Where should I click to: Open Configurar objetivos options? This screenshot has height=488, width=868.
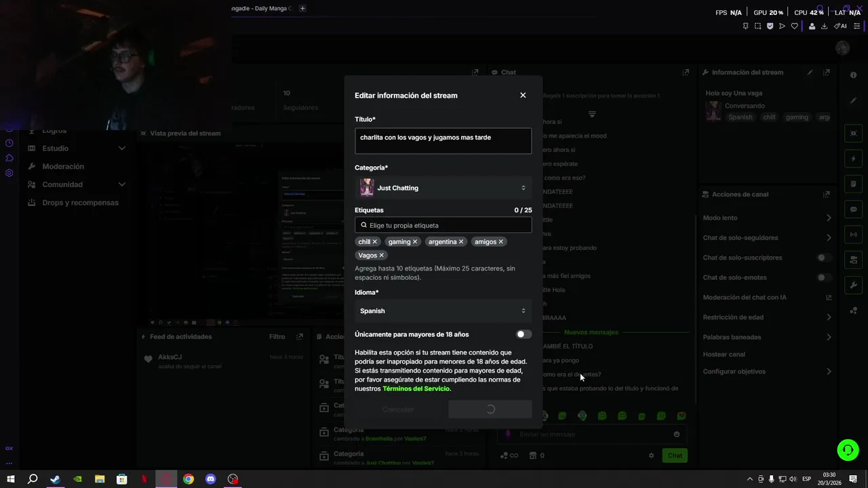(767, 371)
